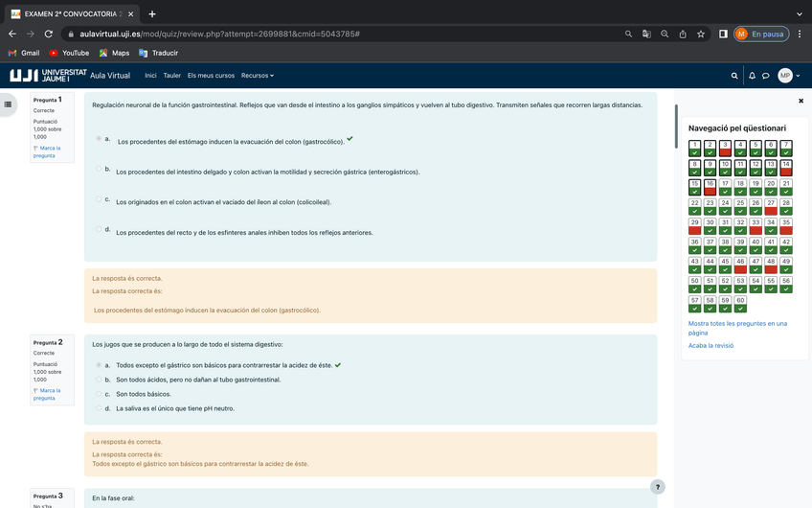The width and height of the screenshot is (812, 508).
Task: Open the Google Translate page icon
Action: click(646, 34)
